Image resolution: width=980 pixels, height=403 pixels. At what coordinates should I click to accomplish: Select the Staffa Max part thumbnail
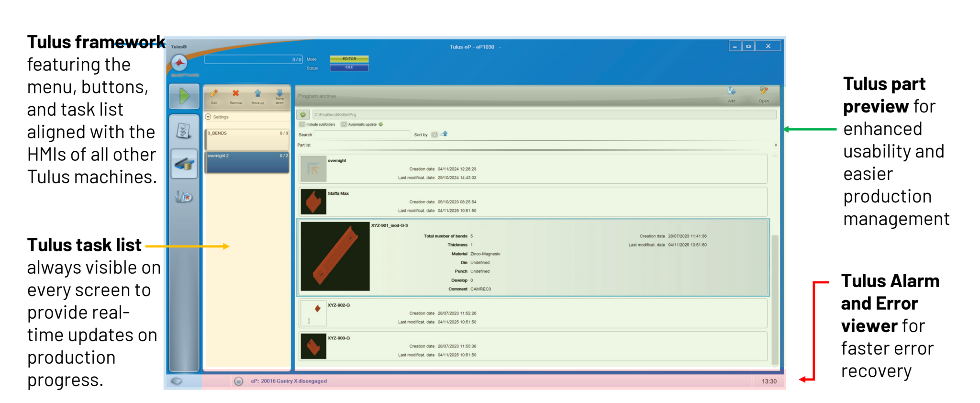pyautogui.click(x=313, y=201)
